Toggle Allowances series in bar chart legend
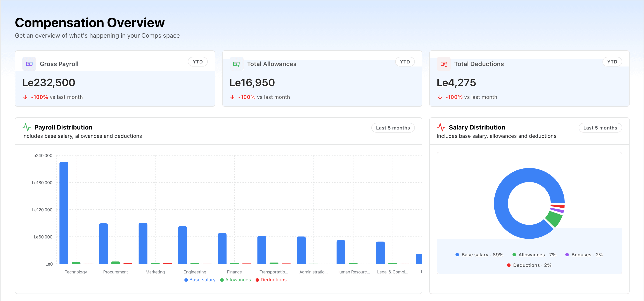The height and width of the screenshot is (301, 644). (x=235, y=280)
